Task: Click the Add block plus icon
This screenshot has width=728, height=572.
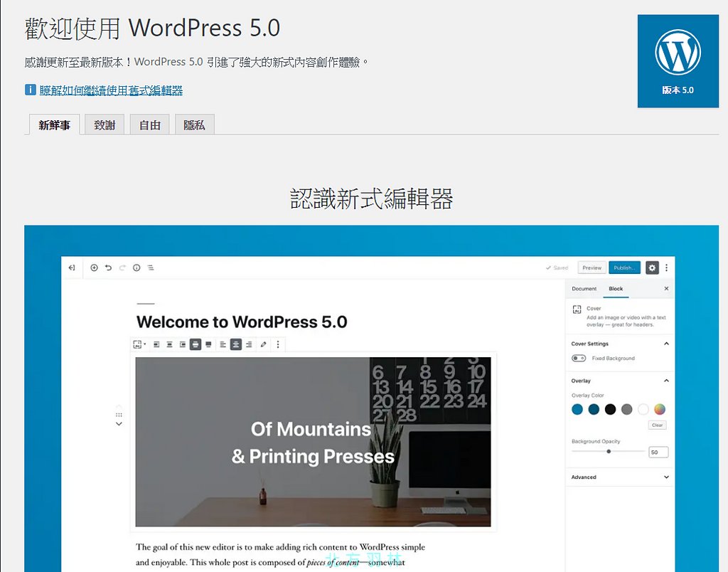Action: [x=94, y=268]
